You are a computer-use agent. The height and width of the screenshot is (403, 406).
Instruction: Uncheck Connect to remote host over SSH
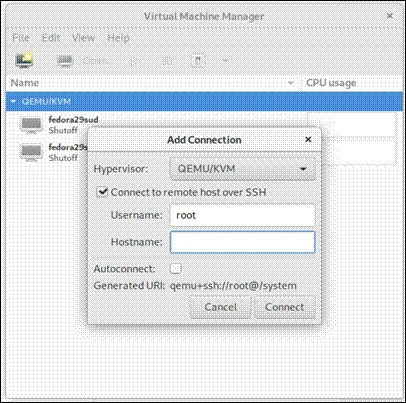[102, 192]
